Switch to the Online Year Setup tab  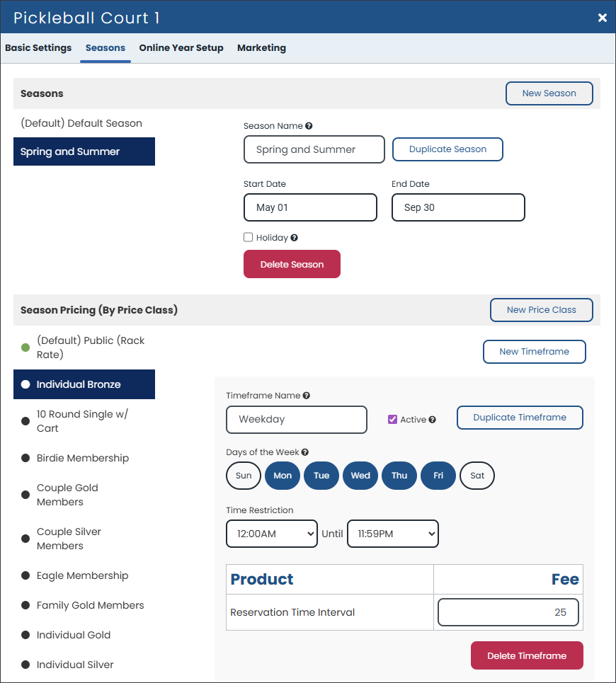click(181, 48)
